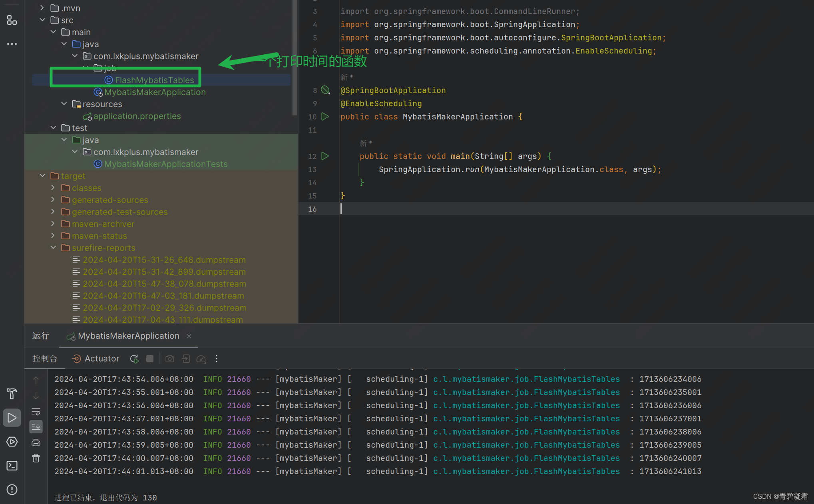Click the run gutter arrow on line 12
814x504 pixels.
pyautogui.click(x=325, y=156)
